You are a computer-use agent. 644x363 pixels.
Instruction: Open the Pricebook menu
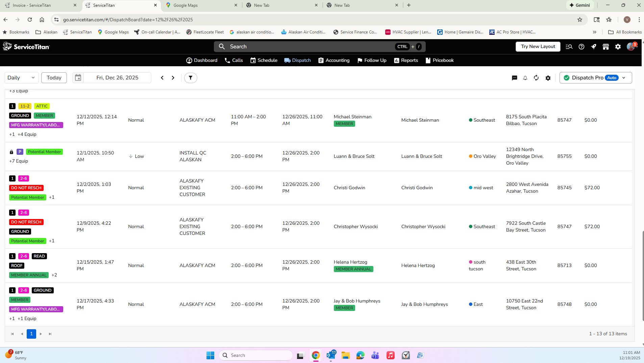click(x=439, y=60)
